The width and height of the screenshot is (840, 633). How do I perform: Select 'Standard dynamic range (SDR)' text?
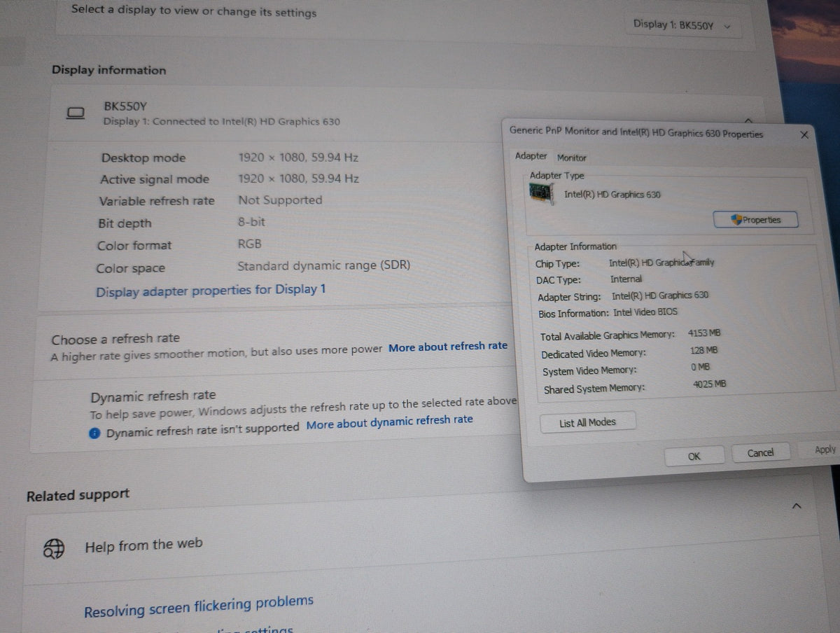click(x=324, y=266)
